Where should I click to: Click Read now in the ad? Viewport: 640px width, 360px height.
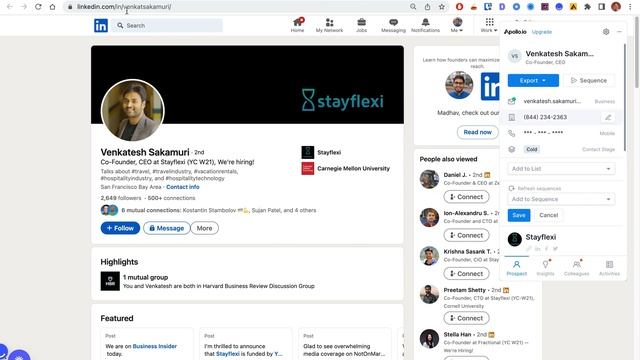pos(478,132)
